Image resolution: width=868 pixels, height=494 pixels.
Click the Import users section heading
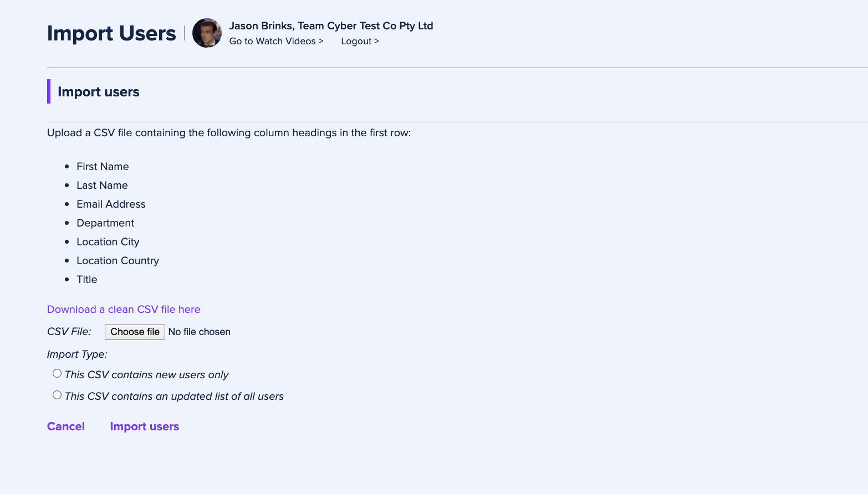99,92
